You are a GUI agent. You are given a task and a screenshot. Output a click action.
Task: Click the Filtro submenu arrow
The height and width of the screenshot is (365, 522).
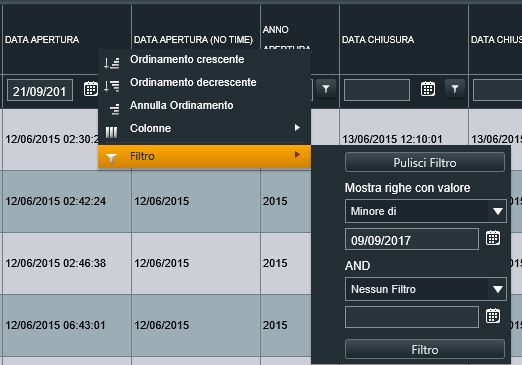click(x=297, y=155)
